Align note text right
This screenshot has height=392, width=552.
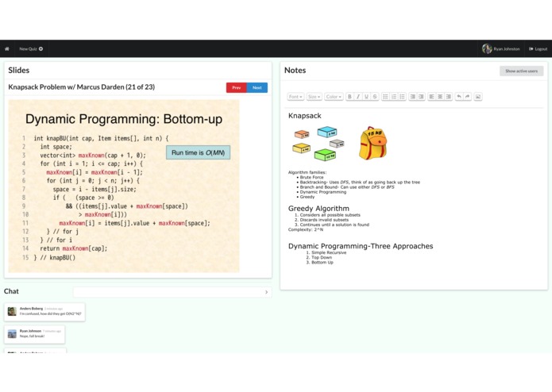[x=449, y=97]
